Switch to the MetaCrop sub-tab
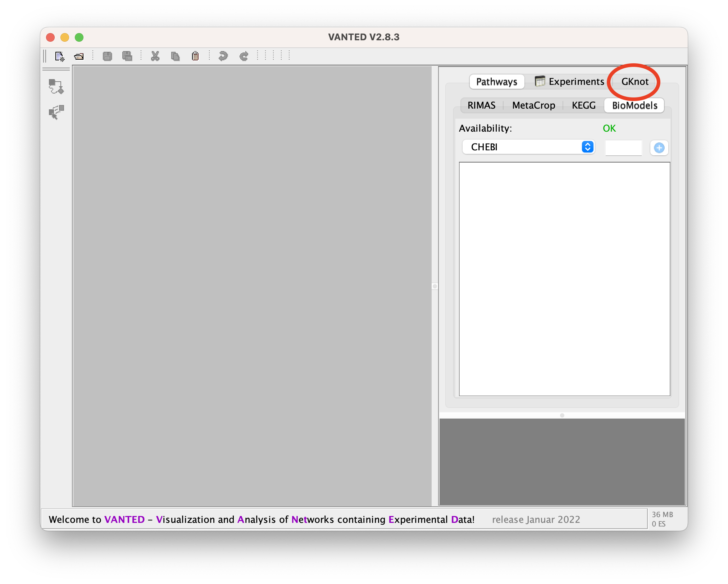The image size is (728, 584). pyautogui.click(x=533, y=105)
